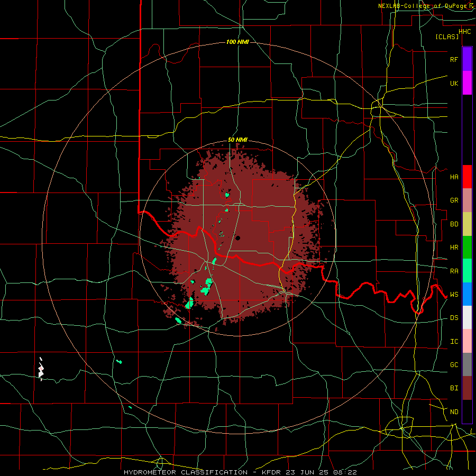476x476 pixels.
Task: Click the HYDROMETEOR CLASSIFICATION title caption
Action: click(x=186, y=472)
